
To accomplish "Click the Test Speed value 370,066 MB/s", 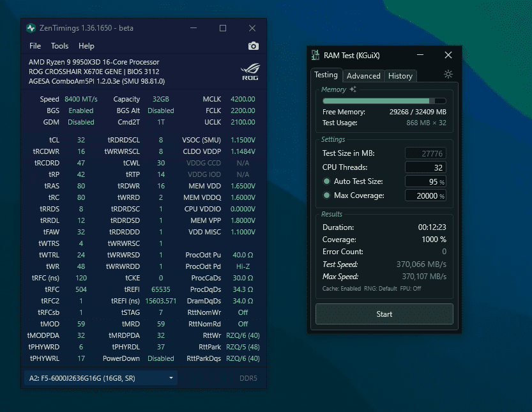I will [422, 264].
